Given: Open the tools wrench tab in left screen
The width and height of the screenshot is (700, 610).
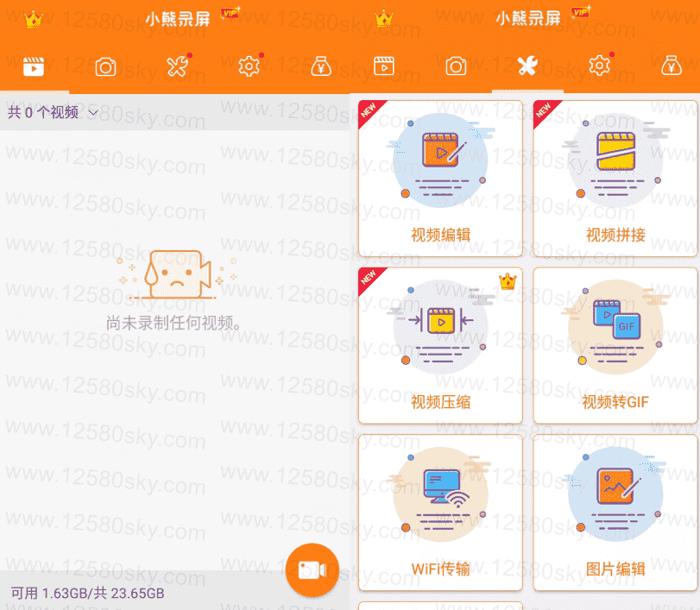Looking at the screenshot, I should [x=177, y=67].
